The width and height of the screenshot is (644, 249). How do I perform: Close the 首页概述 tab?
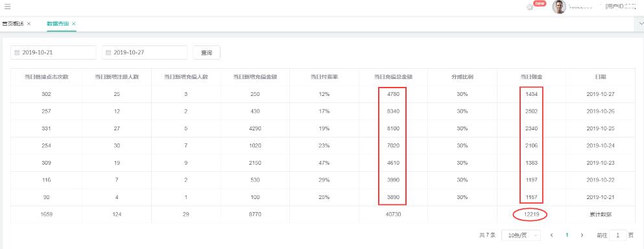click(29, 24)
